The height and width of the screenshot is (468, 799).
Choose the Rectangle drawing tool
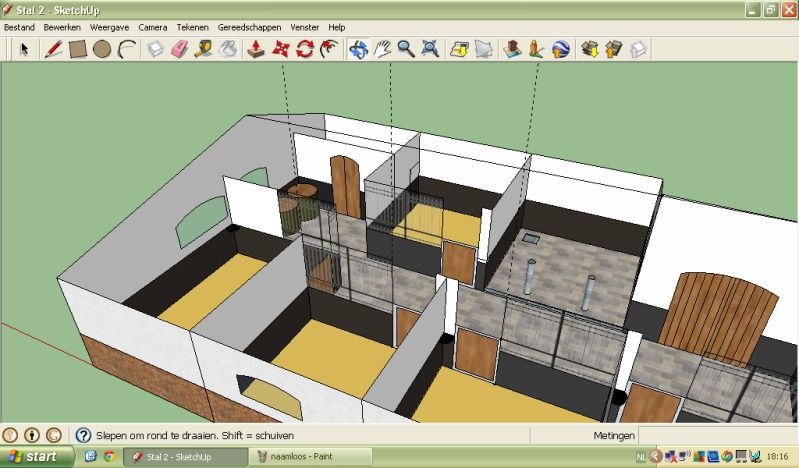coord(78,48)
